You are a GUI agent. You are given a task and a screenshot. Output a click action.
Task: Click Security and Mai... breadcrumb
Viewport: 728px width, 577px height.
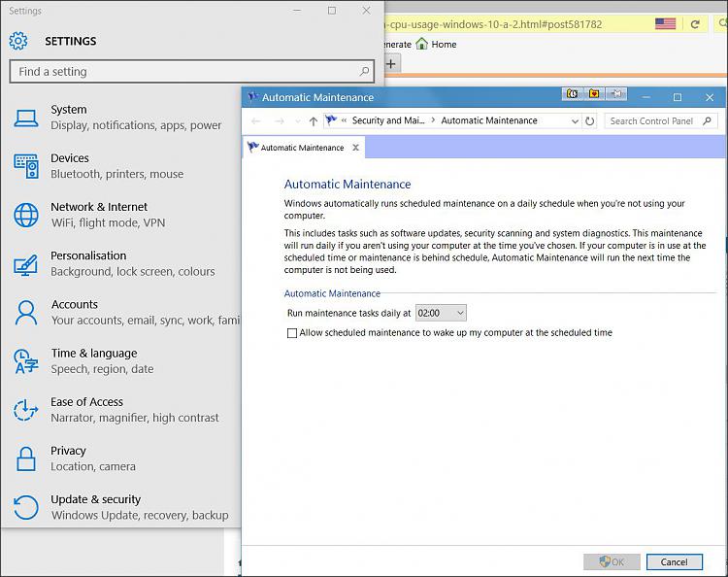pos(388,120)
